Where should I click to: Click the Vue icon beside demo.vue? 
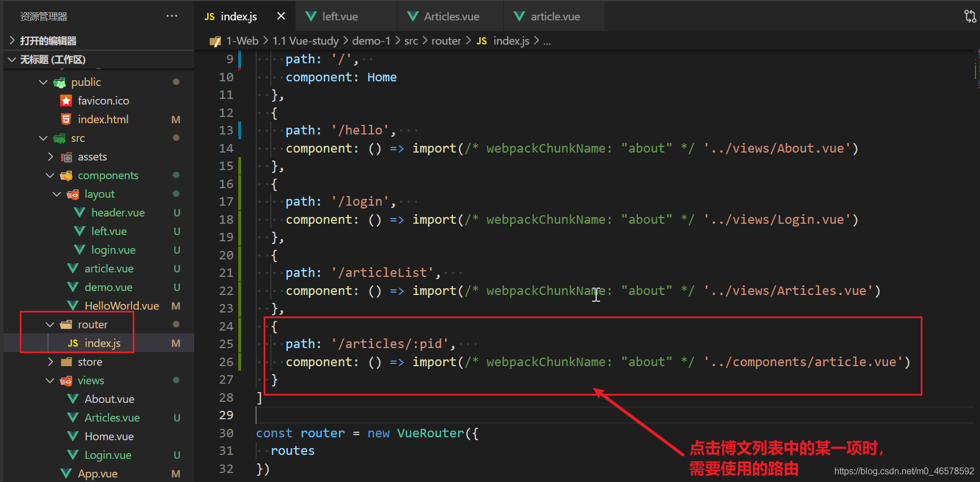pos(73,288)
